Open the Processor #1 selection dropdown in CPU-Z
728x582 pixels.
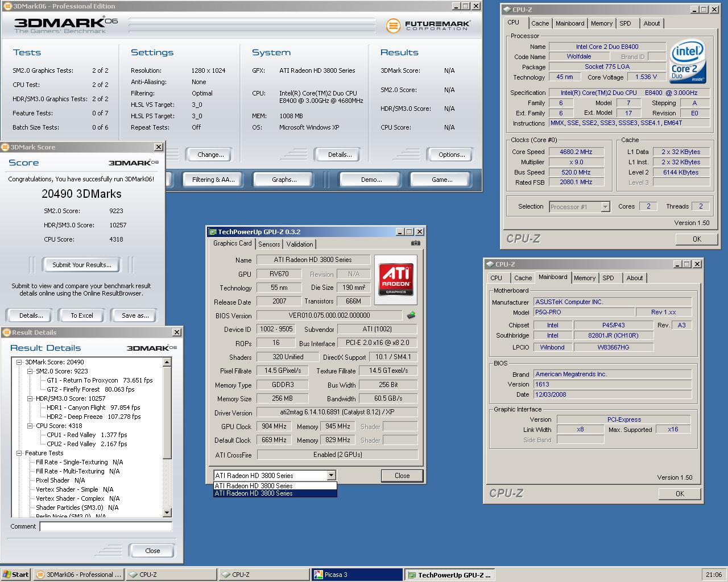point(605,207)
